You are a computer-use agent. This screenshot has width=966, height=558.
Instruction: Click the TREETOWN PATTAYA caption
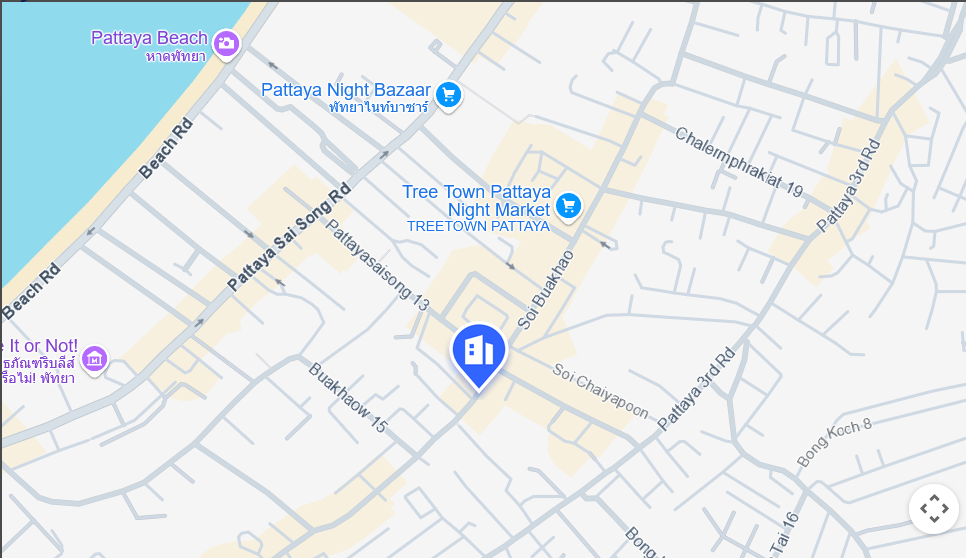tap(478, 227)
